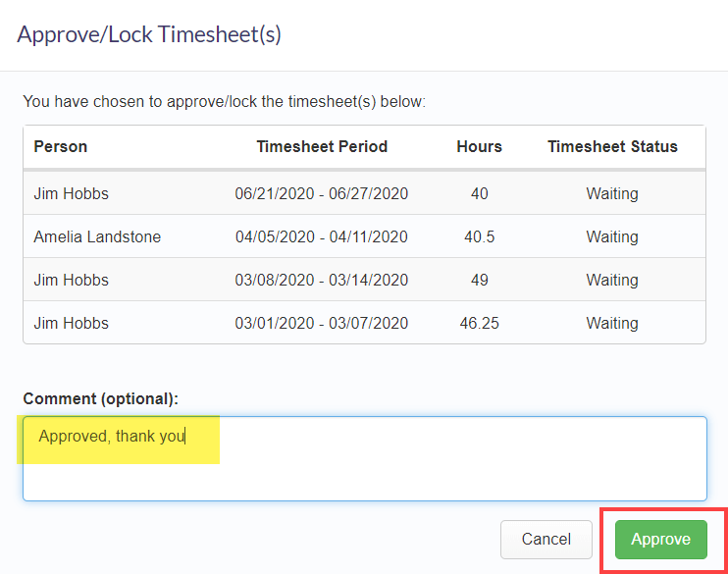The height and width of the screenshot is (574, 728).
Task: Click the period 03/01/2020 - 03/07/2020
Action: pos(321,323)
